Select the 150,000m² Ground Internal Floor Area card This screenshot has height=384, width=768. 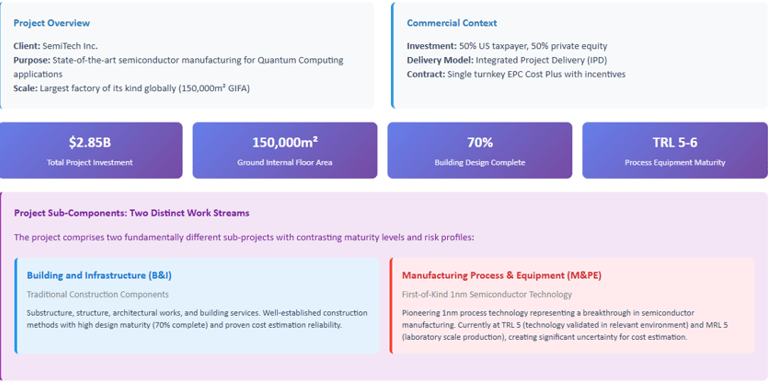coord(285,150)
